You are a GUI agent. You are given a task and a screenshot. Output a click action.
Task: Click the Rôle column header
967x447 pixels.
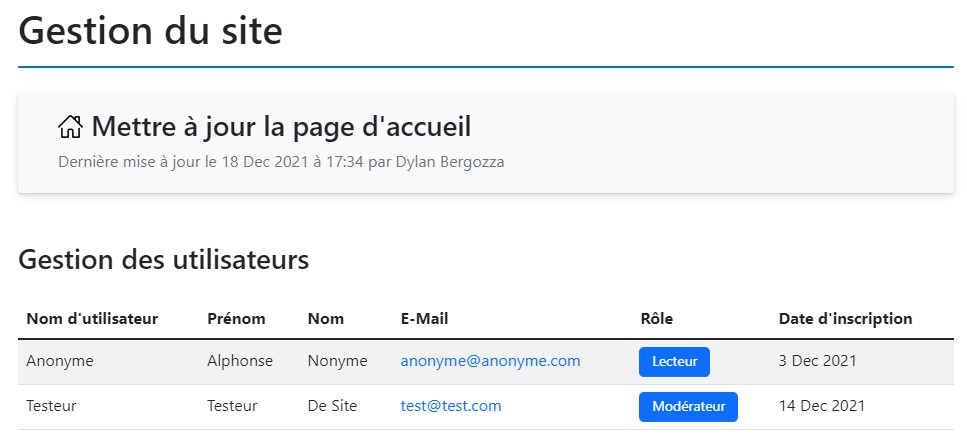click(x=656, y=319)
